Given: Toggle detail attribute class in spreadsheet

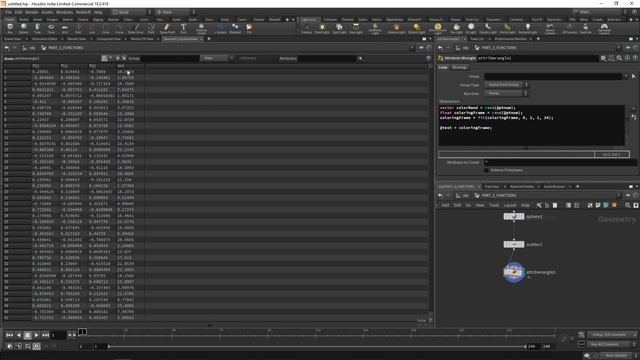Looking at the screenshot, I should pyautogui.click(x=124, y=58).
